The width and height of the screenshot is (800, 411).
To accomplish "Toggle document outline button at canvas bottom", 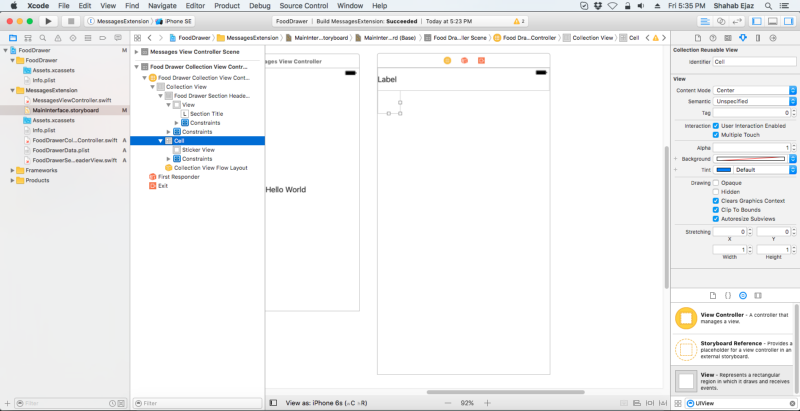I will [x=273, y=403].
